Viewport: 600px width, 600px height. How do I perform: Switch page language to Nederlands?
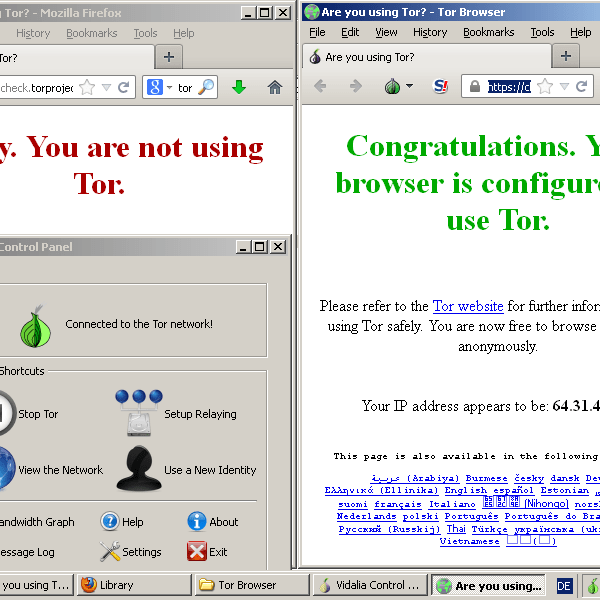pos(366,516)
